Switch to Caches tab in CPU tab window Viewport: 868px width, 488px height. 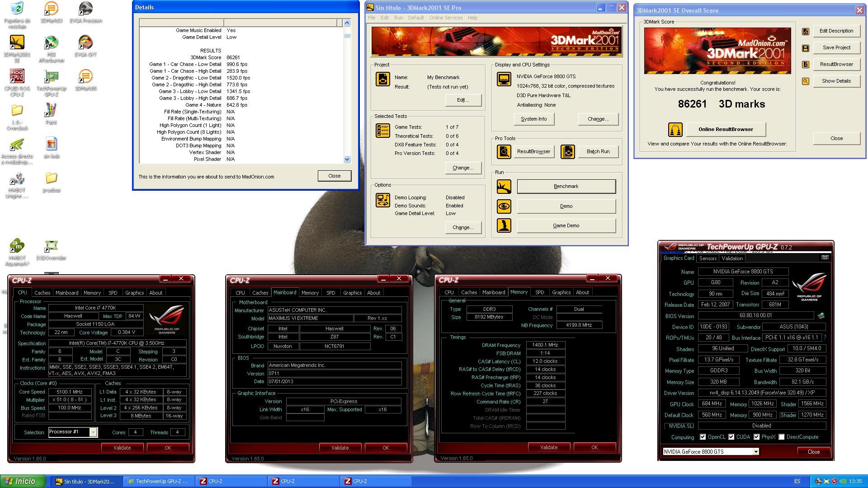(x=42, y=293)
